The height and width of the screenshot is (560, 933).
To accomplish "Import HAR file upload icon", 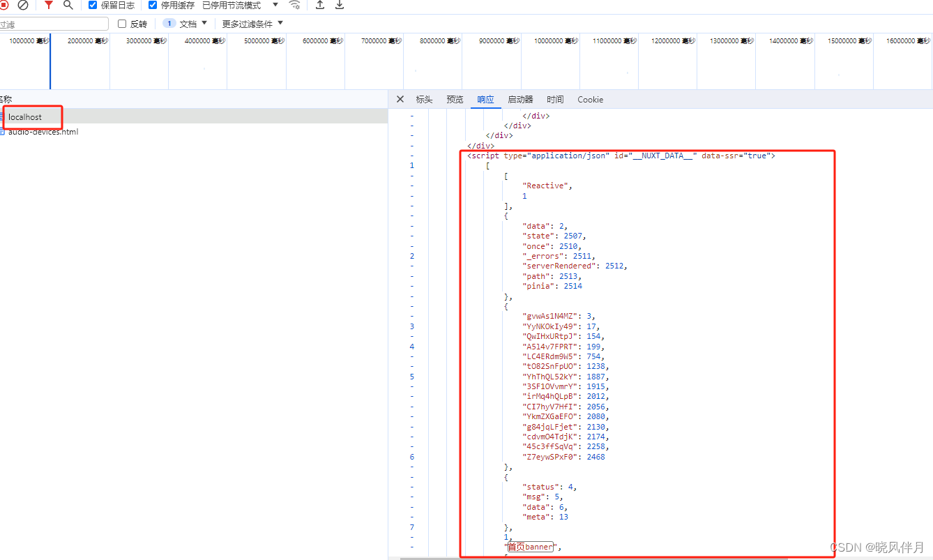I will (x=320, y=5).
